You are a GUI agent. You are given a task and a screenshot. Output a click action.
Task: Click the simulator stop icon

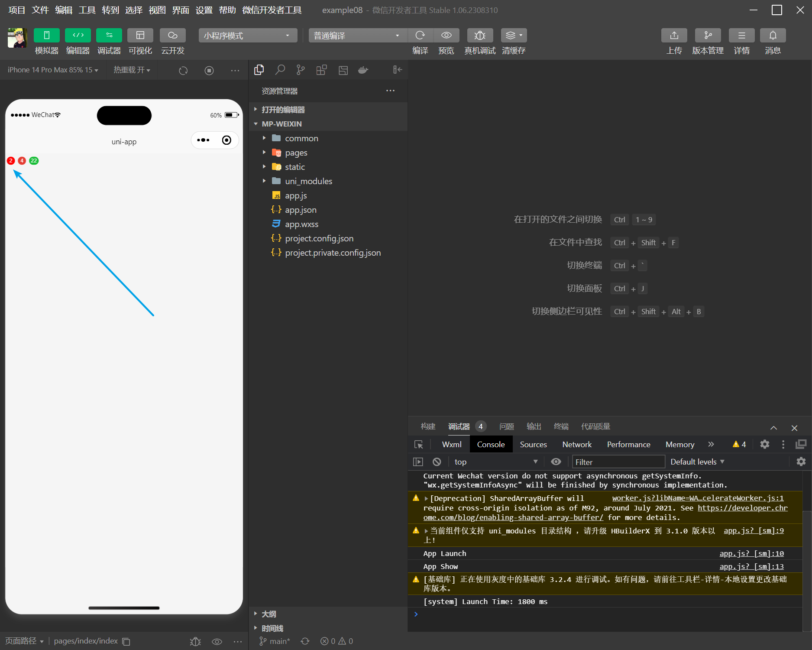(x=209, y=70)
